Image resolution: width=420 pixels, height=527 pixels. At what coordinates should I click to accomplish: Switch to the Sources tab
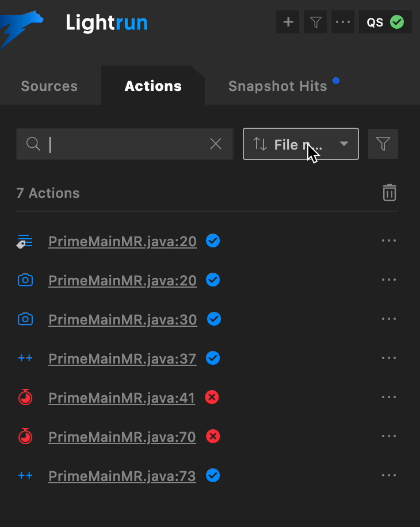point(49,86)
